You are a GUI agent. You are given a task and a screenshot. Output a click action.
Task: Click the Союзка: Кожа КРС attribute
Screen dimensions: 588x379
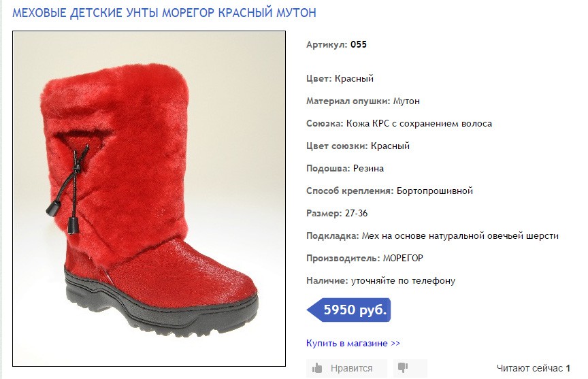(399, 124)
